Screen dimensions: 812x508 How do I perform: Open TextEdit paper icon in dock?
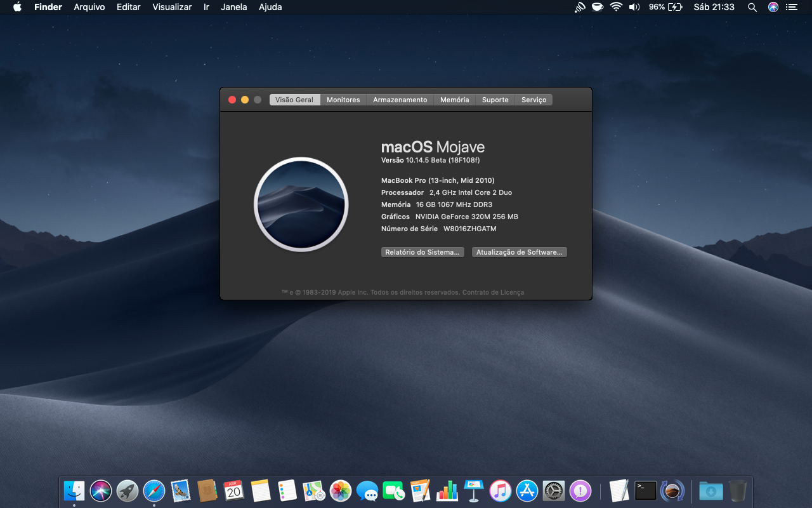(x=619, y=491)
